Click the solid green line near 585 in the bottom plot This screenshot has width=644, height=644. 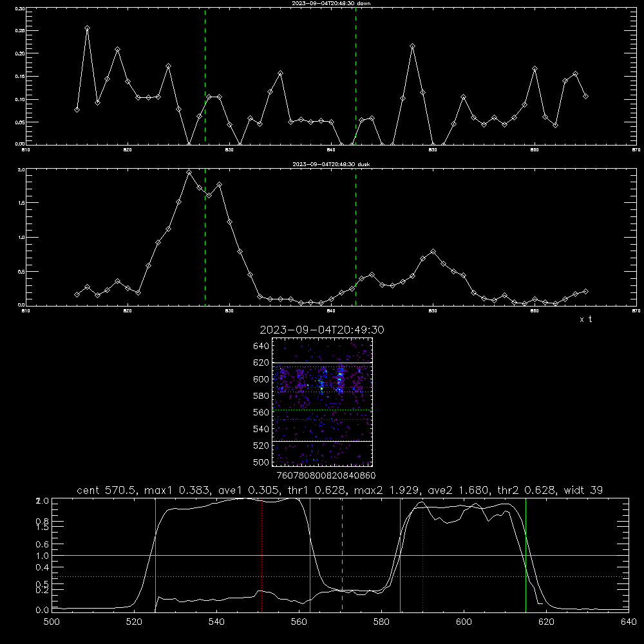[x=400, y=554]
